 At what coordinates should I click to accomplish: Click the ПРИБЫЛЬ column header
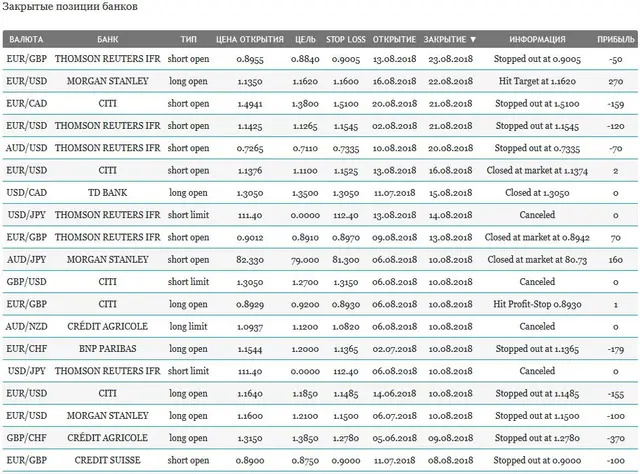(x=616, y=40)
